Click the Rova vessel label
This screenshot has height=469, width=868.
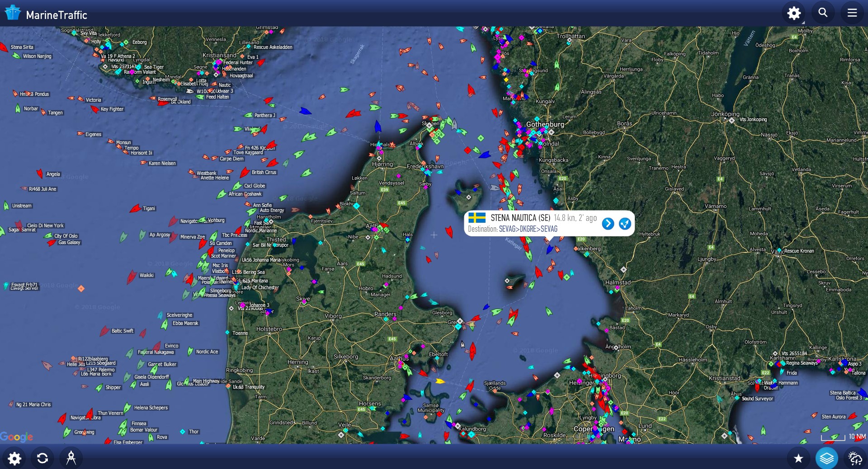pos(162,437)
